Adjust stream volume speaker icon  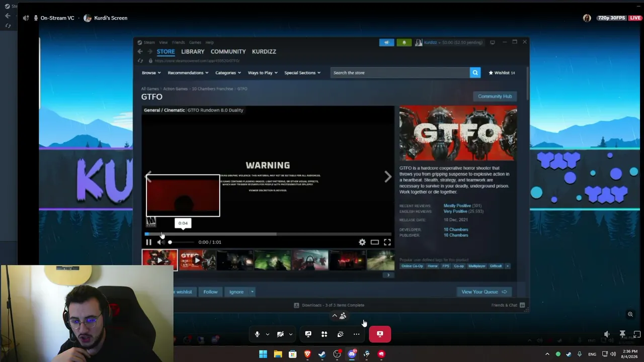point(607,334)
